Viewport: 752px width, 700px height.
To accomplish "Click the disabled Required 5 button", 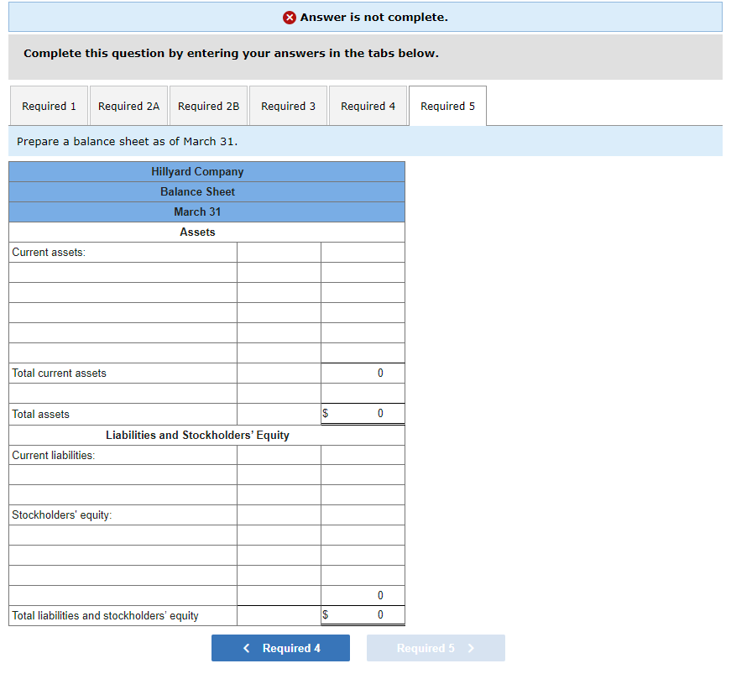I will [436, 647].
